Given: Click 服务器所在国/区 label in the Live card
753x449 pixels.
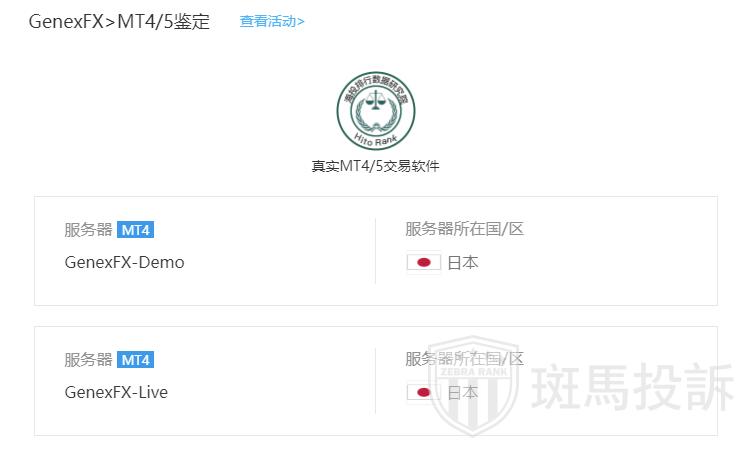Looking at the screenshot, I should click(465, 359).
